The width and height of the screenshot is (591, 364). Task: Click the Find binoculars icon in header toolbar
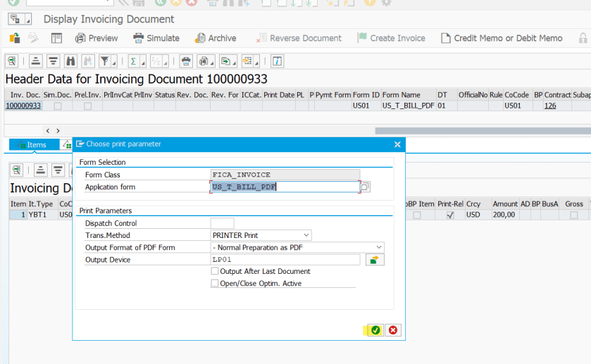pyautogui.click(x=70, y=61)
